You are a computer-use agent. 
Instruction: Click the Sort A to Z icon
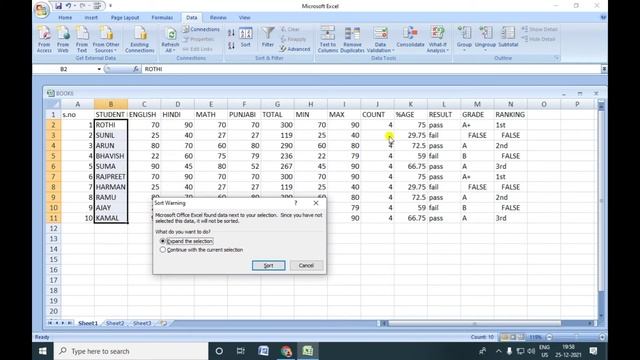pyautogui.click(x=231, y=33)
